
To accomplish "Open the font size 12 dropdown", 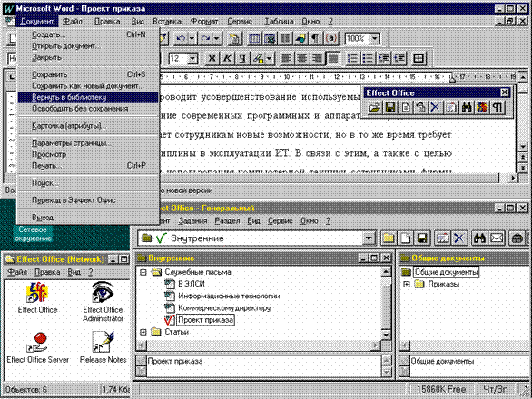I will [192, 59].
